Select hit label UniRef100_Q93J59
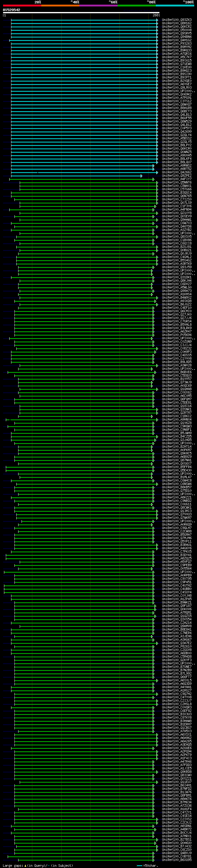The width and height of the screenshot is (197, 868). point(177,267)
